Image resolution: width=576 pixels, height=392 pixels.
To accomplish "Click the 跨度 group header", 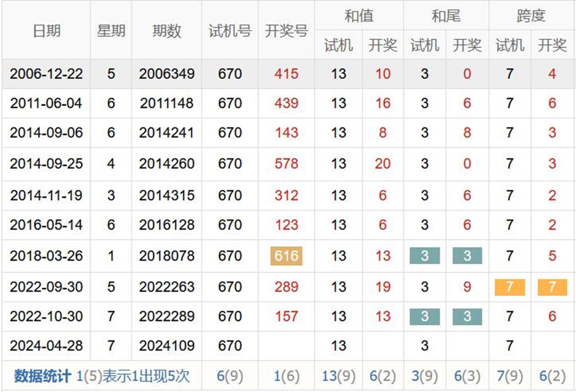I will pos(531,16).
